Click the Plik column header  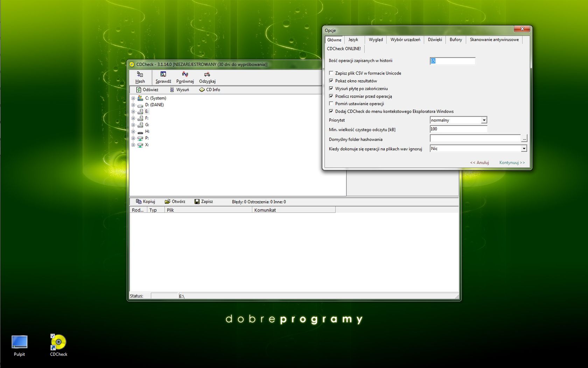pyautogui.click(x=208, y=210)
